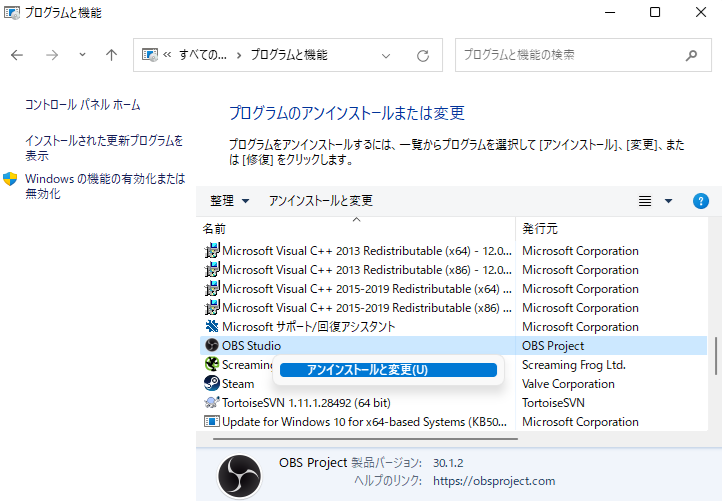This screenshot has height=501, width=722.
Task: Open the https://obsproject.com help link
Action: tap(494, 481)
